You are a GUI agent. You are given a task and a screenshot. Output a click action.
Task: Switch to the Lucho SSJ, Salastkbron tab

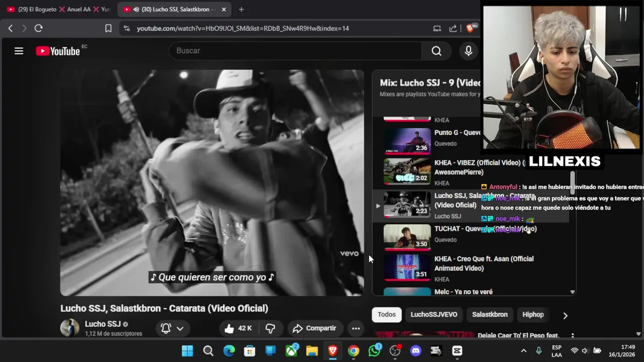(174, 9)
